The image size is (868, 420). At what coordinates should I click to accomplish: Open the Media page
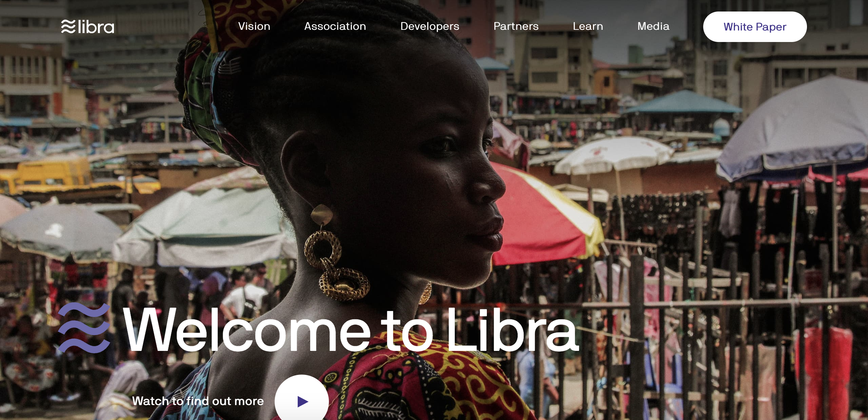(x=653, y=26)
